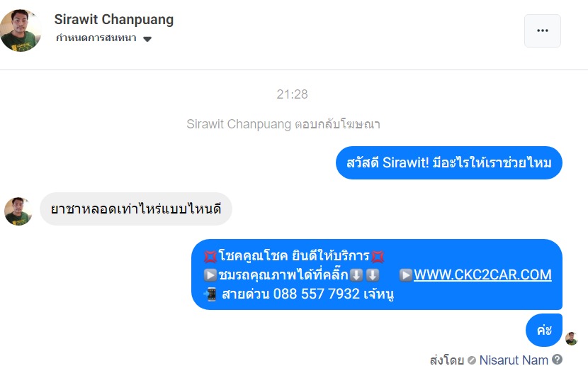
Task: Click the small avatar beside the gray message
Action: pyautogui.click(x=18, y=211)
